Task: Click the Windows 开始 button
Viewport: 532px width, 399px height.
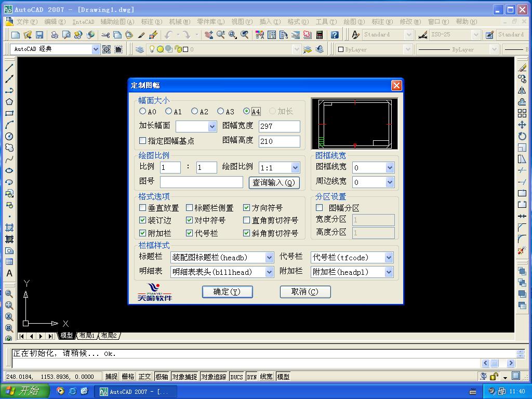Action: 25,391
